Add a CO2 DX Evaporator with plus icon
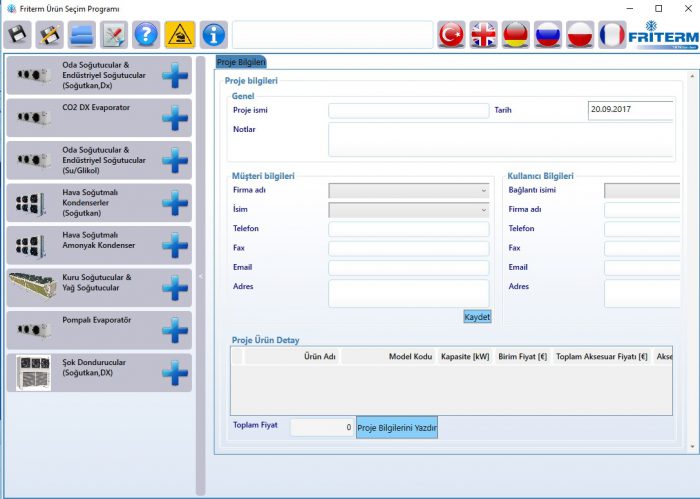The height and width of the screenshot is (499, 700). 175,119
